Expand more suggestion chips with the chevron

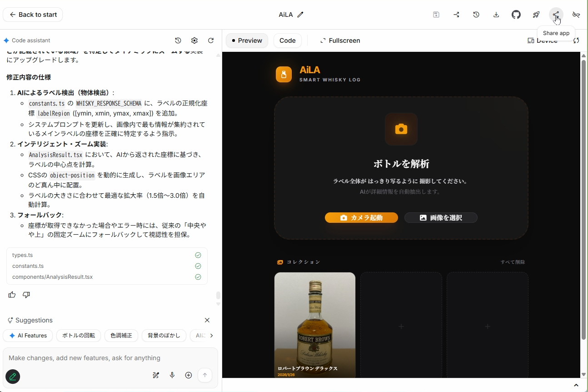[x=211, y=336]
